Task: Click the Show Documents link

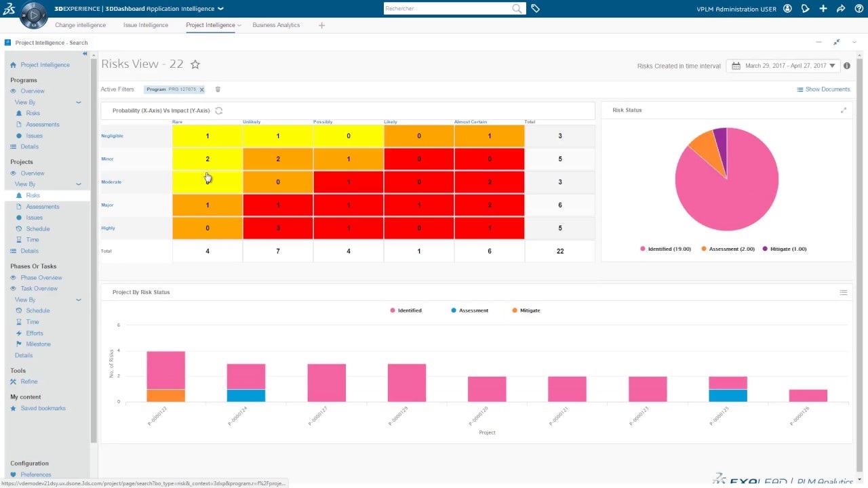Action: click(x=823, y=89)
